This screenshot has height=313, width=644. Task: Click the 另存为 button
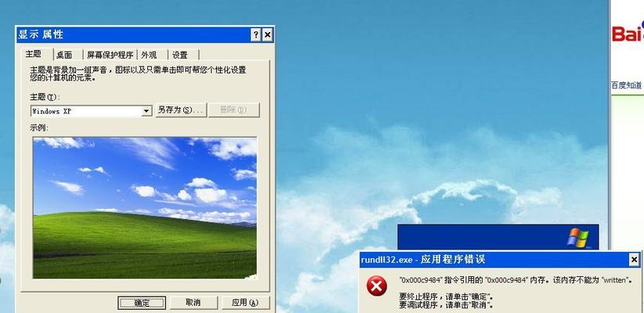181,110
